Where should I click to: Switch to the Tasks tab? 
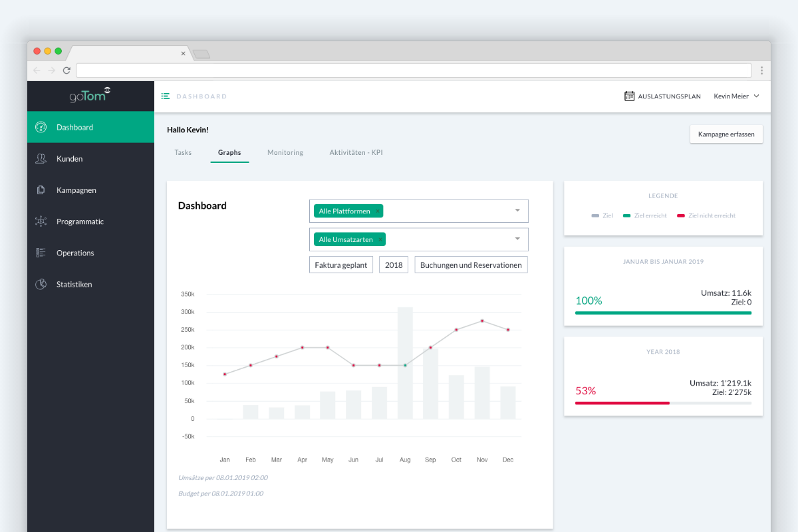click(x=183, y=152)
